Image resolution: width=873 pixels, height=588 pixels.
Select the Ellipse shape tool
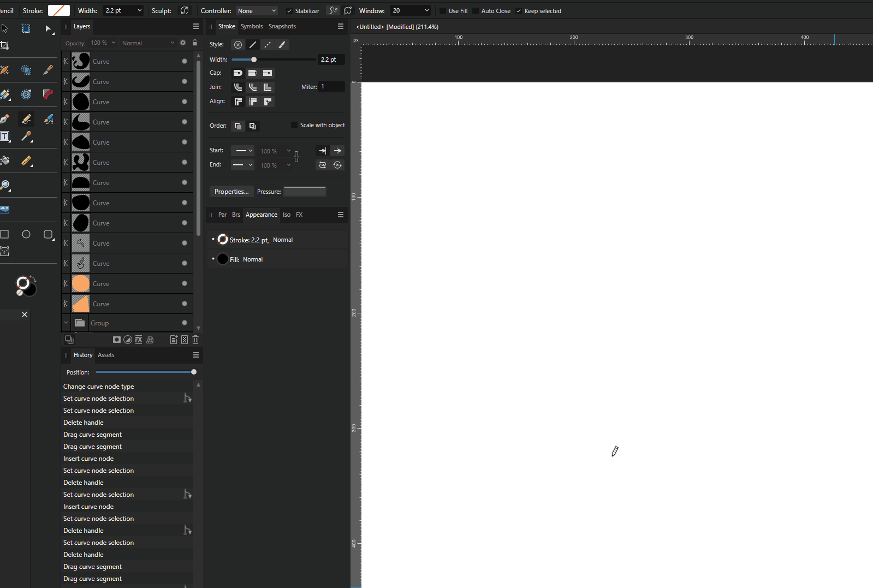pos(26,234)
